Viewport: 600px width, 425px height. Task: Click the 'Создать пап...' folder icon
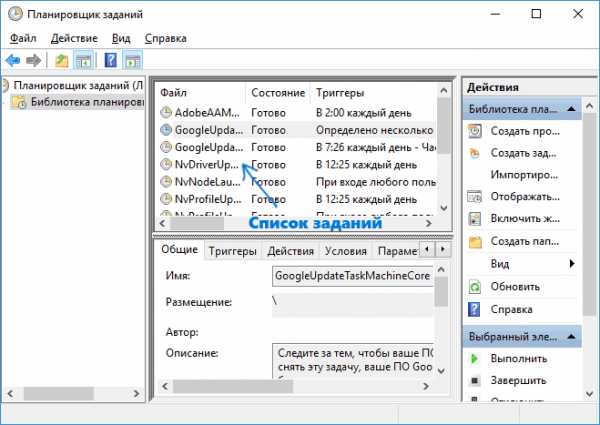click(x=475, y=241)
